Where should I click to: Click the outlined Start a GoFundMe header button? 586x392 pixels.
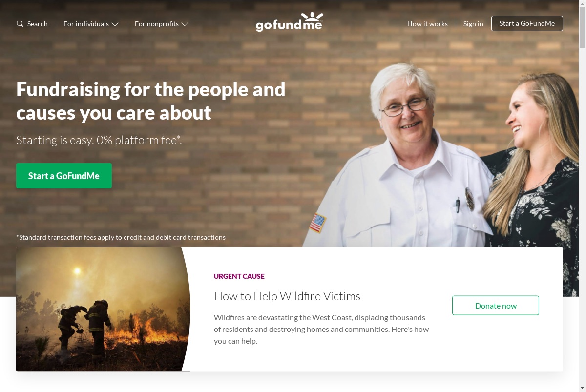pyautogui.click(x=527, y=23)
